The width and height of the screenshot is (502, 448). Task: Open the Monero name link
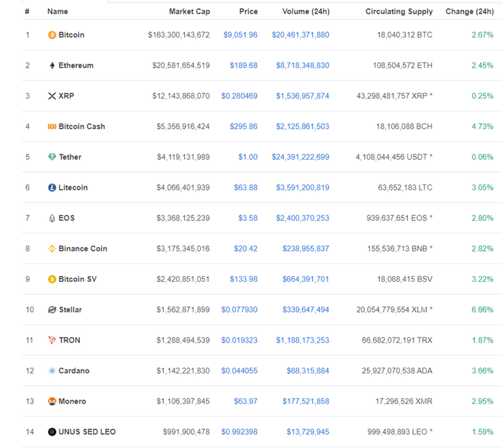tap(73, 402)
